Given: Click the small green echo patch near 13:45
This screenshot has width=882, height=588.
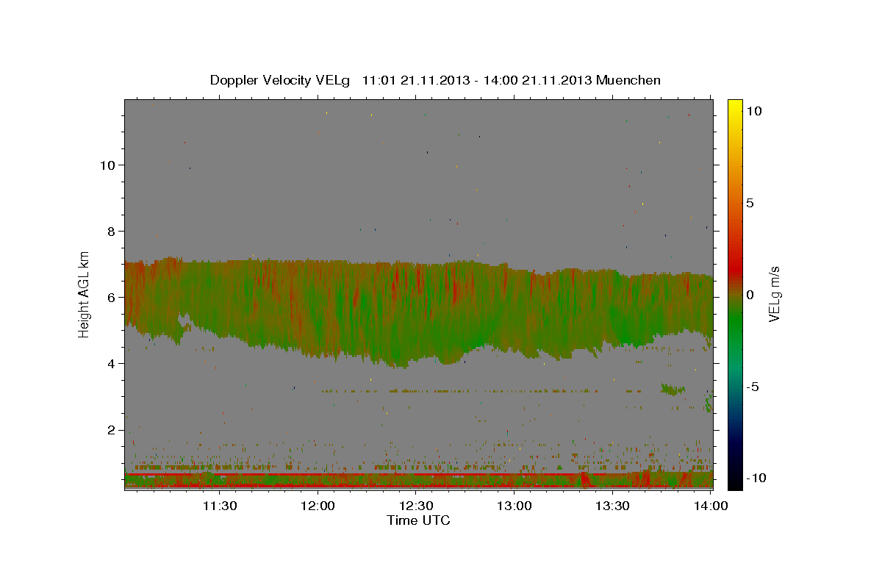Looking at the screenshot, I should (673, 388).
